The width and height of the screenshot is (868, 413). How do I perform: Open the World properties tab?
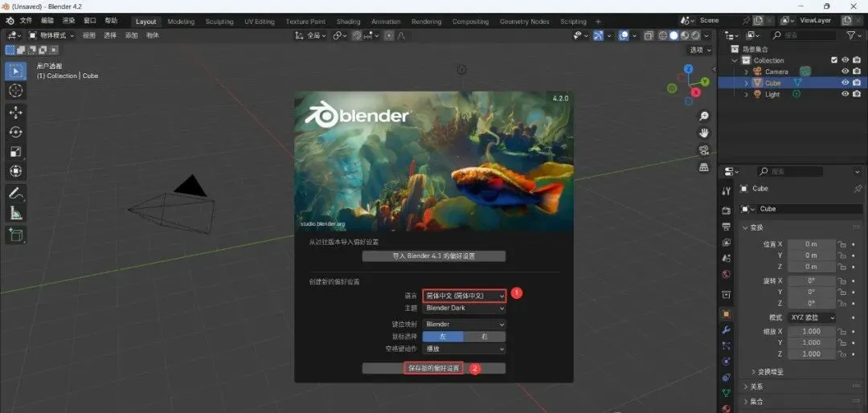(727, 274)
